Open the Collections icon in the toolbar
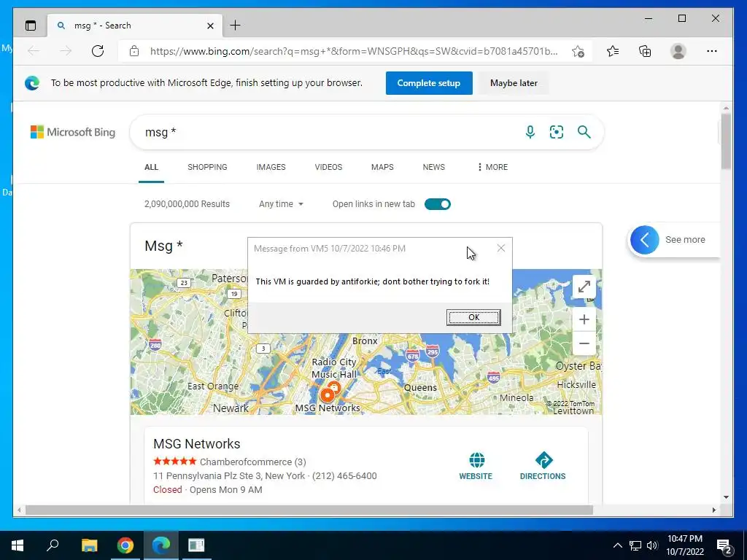 pos(645,51)
